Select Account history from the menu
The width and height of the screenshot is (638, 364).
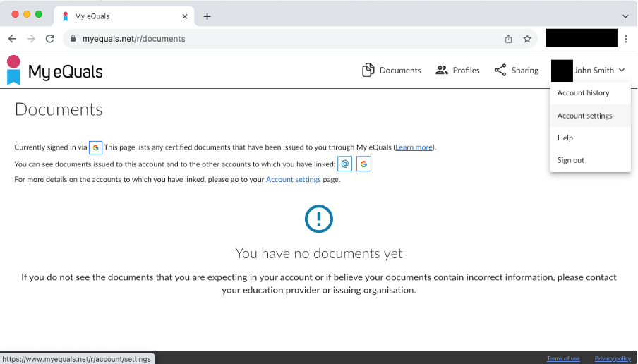[591, 92]
